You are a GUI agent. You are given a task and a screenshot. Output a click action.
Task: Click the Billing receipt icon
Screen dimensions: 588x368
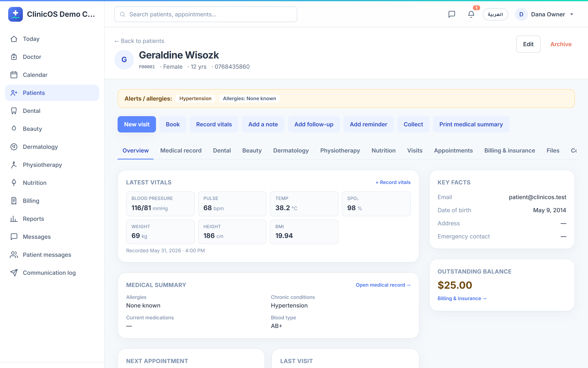[x=14, y=201]
